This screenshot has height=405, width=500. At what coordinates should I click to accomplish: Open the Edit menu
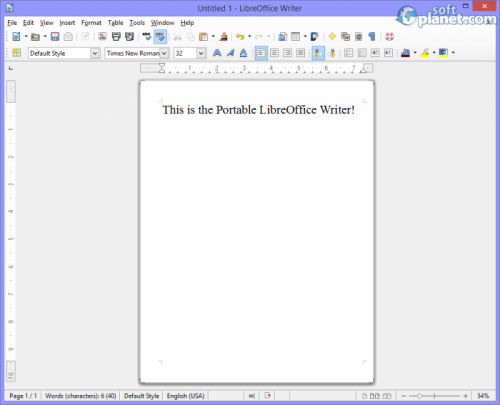pyautogui.click(x=28, y=23)
